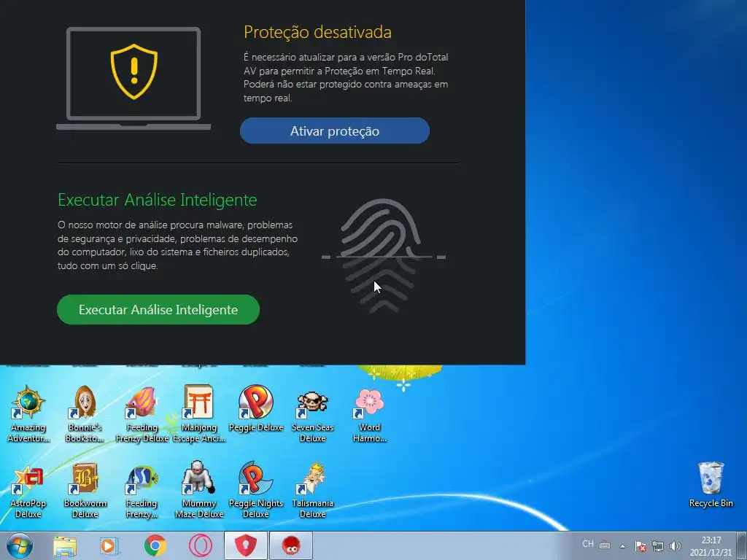Click the taskbar clock 23:17
The image size is (747, 560).
(711, 545)
